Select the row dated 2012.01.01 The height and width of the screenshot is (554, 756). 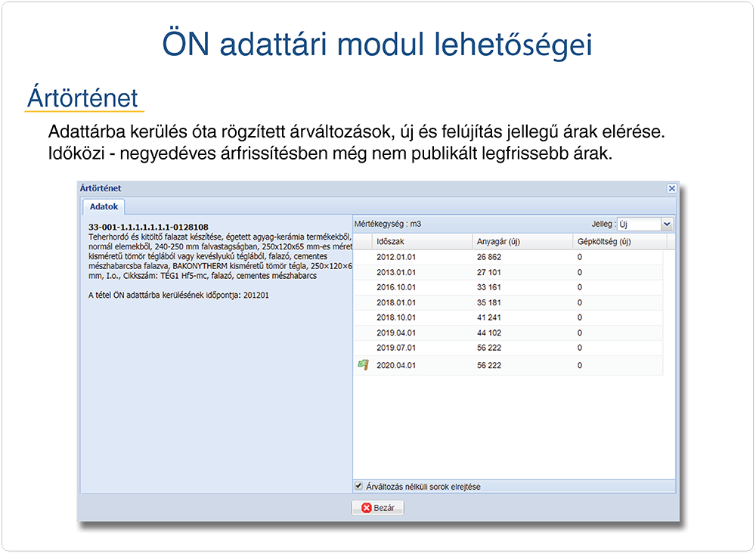pyautogui.click(x=509, y=257)
